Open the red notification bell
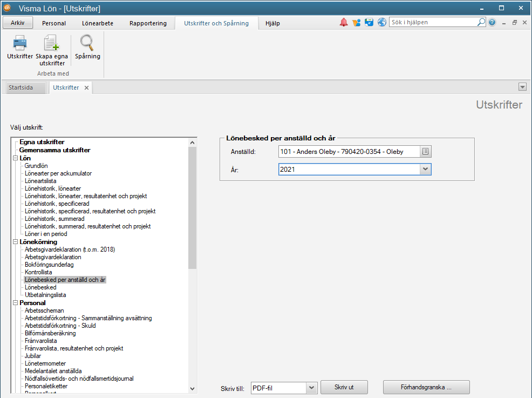532x398 pixels. (344, 23)
